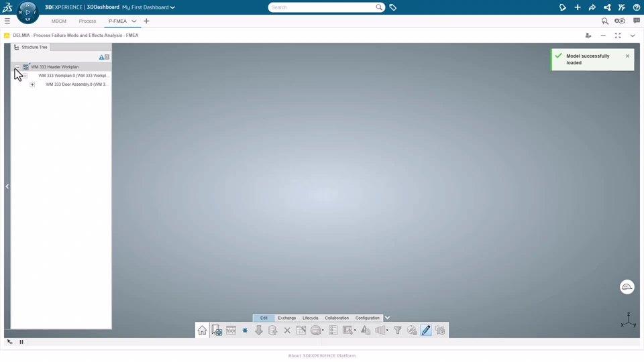644x362 pixels.
Task: Click the share arrow icon
Action: [x=592, y=7]
